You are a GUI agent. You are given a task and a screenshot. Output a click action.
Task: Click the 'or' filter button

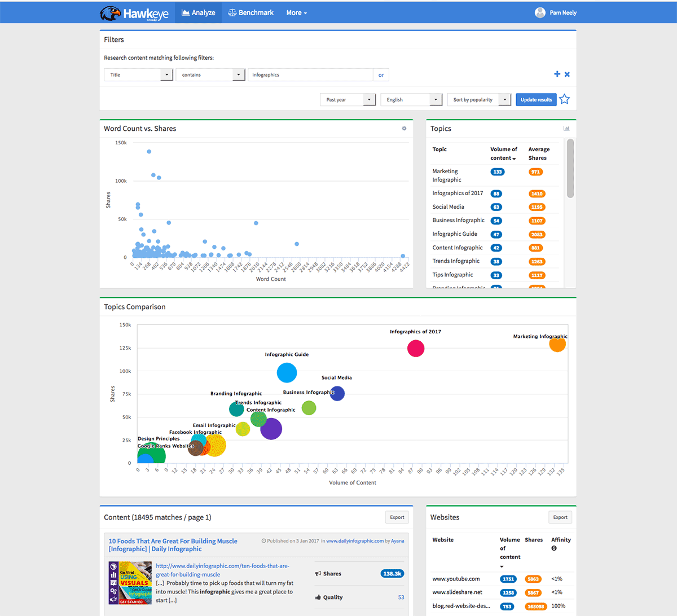tap(381, 74)
